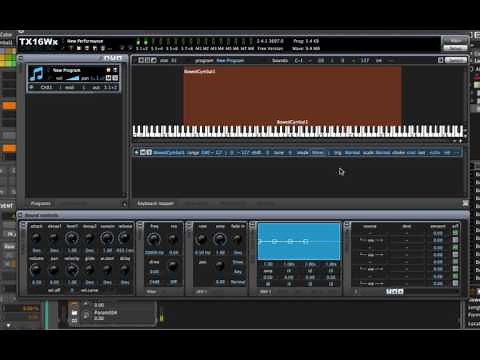
Task: Toggle third modulation matrix row on checkbox
Action: click(x=455, y=247)
